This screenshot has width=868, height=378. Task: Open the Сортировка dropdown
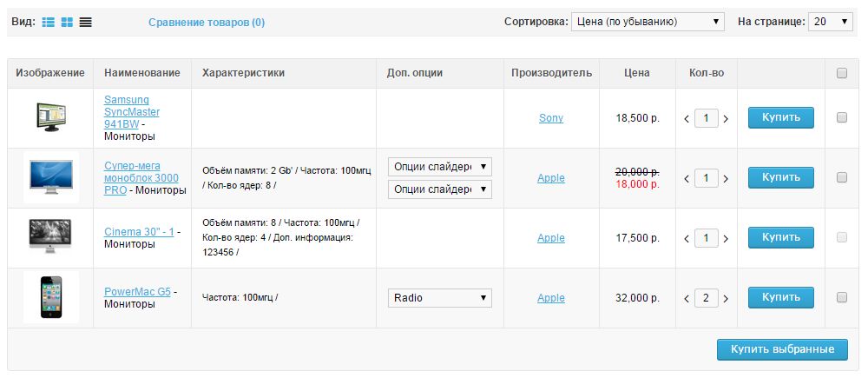point(648,23)
